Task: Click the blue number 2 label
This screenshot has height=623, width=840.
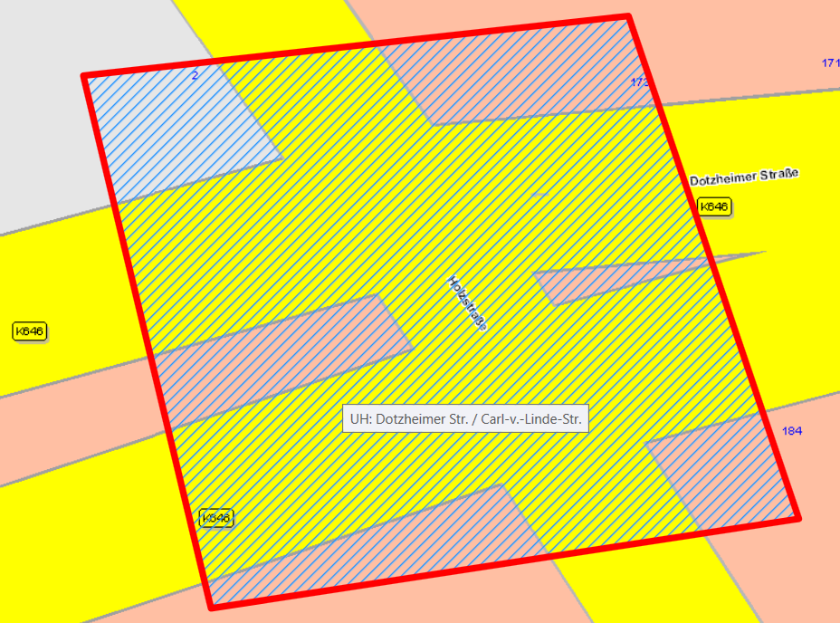Action: click(195, 76)
